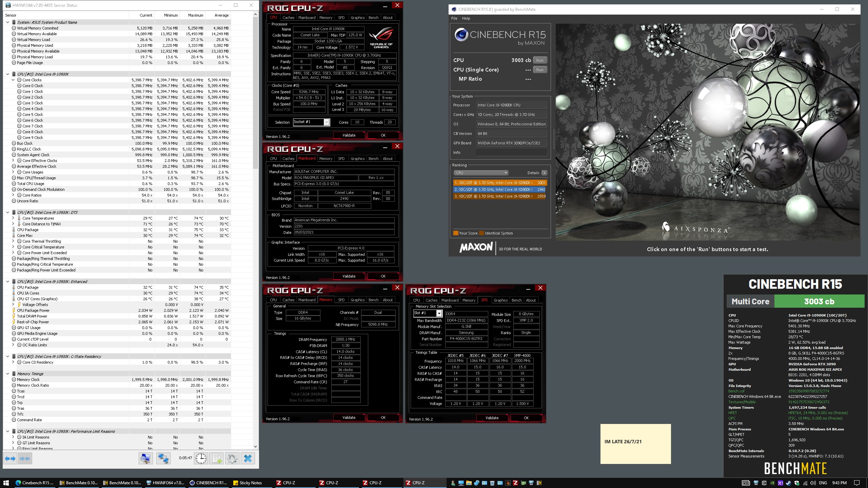Select Graphics tab in Mainboard CPU-Z window
Viewport: 868px width, 488px height.
click(x=357, y=159)
